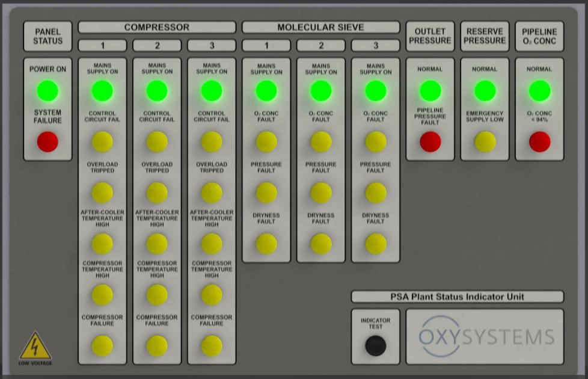Click Compressor 3 After-Cooler Temperature High lamp
The height and width of the screenshot is (379, 588).
(212, 244)
